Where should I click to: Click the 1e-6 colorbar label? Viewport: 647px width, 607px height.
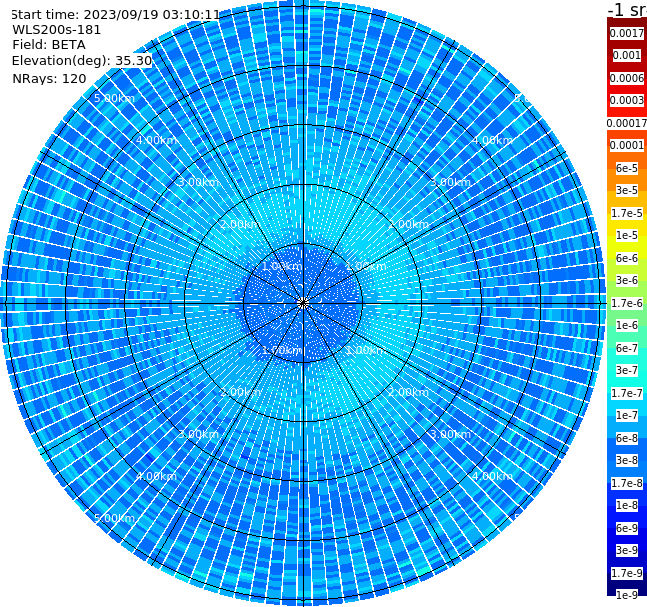click(627, 325)
